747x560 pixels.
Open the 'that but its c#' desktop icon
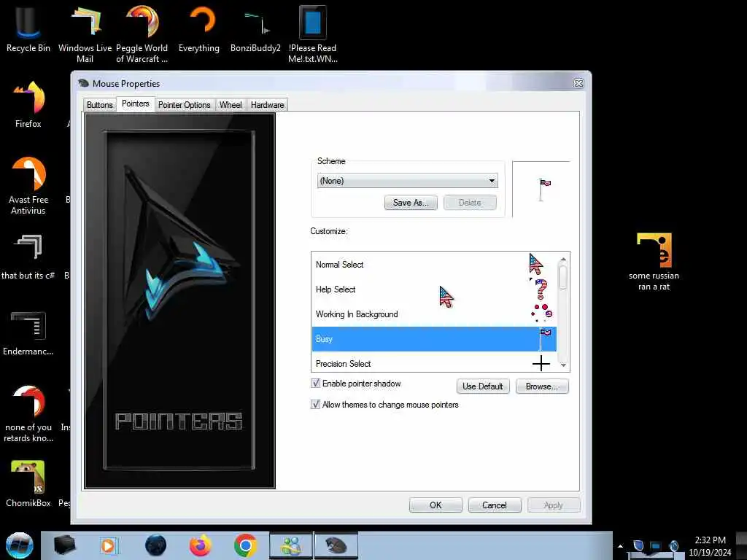click(28, 257)
